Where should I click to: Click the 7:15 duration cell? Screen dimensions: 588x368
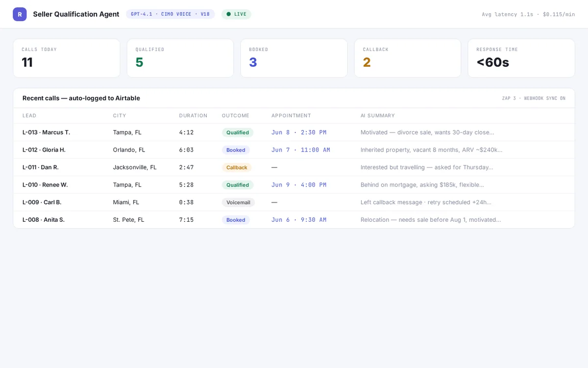(x=186, y=220)
